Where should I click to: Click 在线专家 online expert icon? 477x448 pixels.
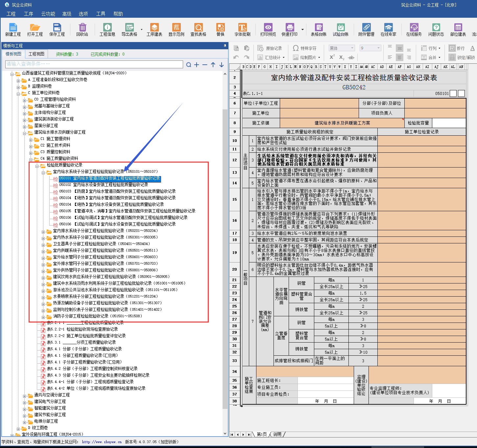tap(388, 30)
